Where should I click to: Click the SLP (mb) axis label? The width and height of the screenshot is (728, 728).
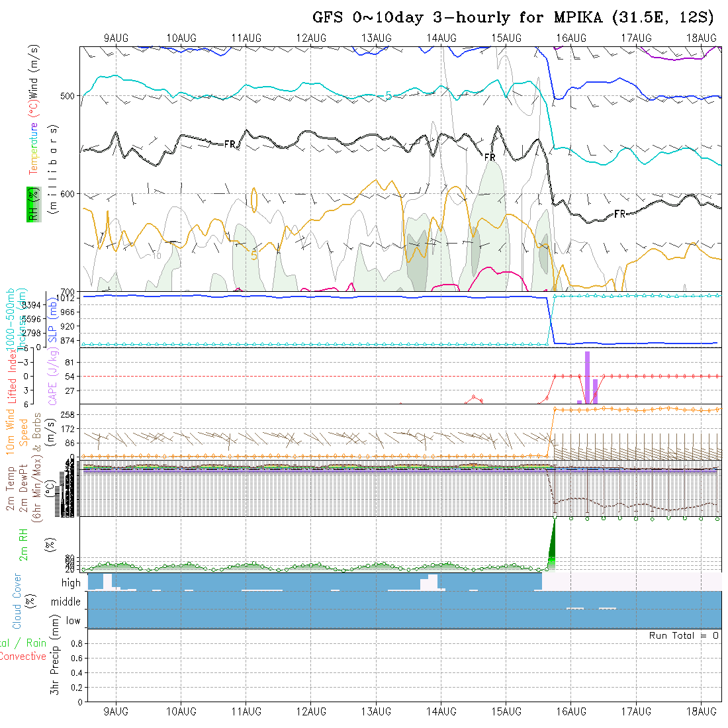(52, 320)
